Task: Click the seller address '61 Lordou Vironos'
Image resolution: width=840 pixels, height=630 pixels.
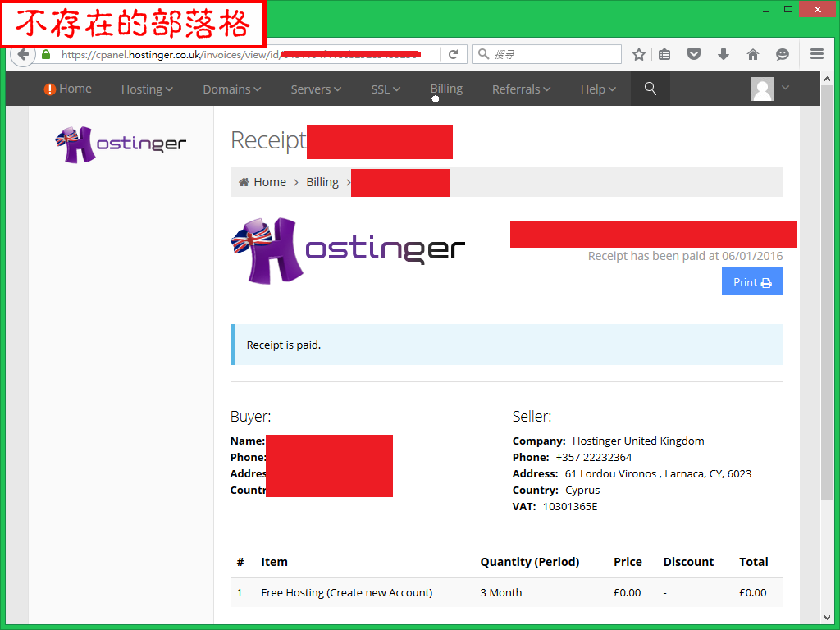Action: coord(610,473)
